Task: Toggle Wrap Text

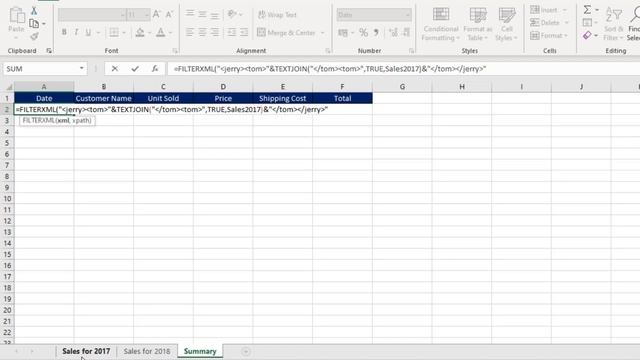Action: click(x=277, y=15)
